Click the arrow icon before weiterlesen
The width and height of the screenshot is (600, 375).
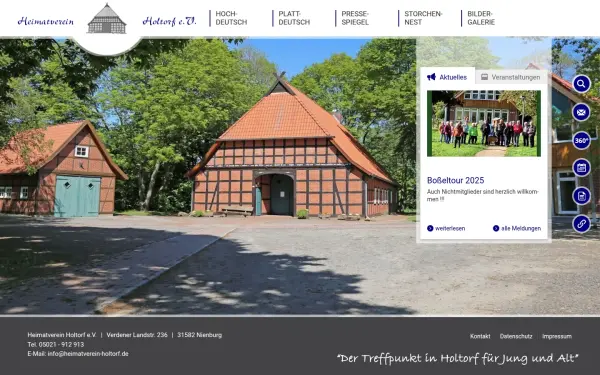point(430,228)
